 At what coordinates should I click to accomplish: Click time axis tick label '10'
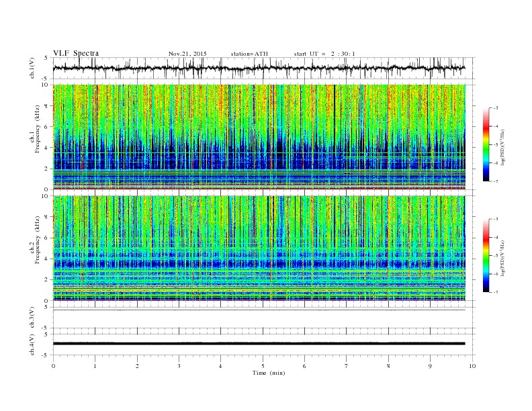[472, 366]
